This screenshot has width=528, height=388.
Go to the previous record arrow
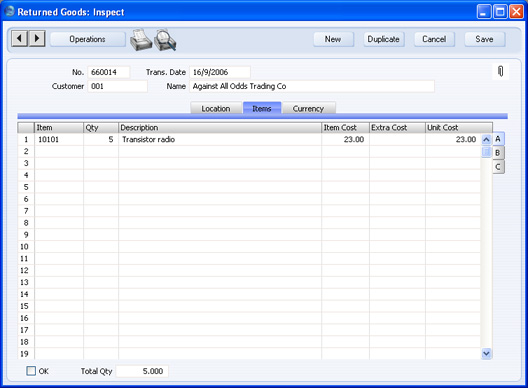click(20, 38)
